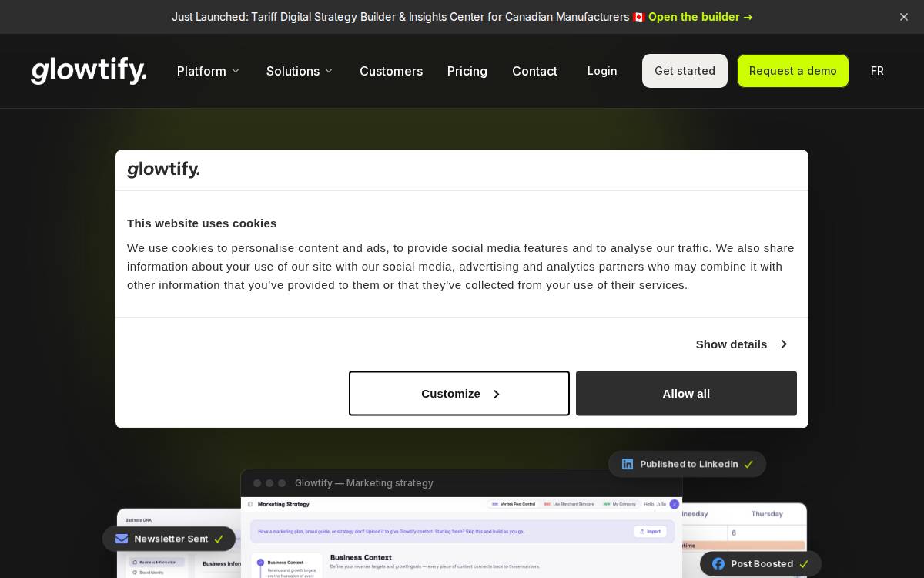
Task: Click the Customize cookies button
Action: pos(459,393)
